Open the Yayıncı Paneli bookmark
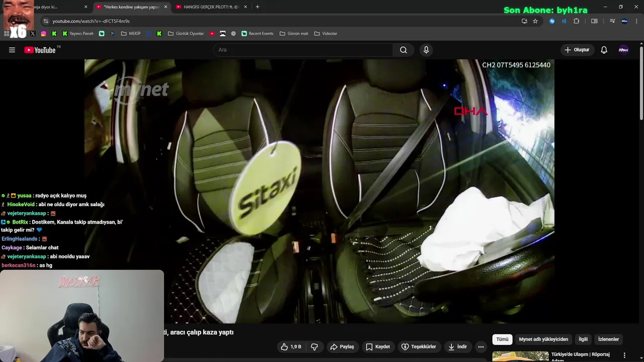The height and width of the screenshot is (362, 644). (x=78, y=34)
